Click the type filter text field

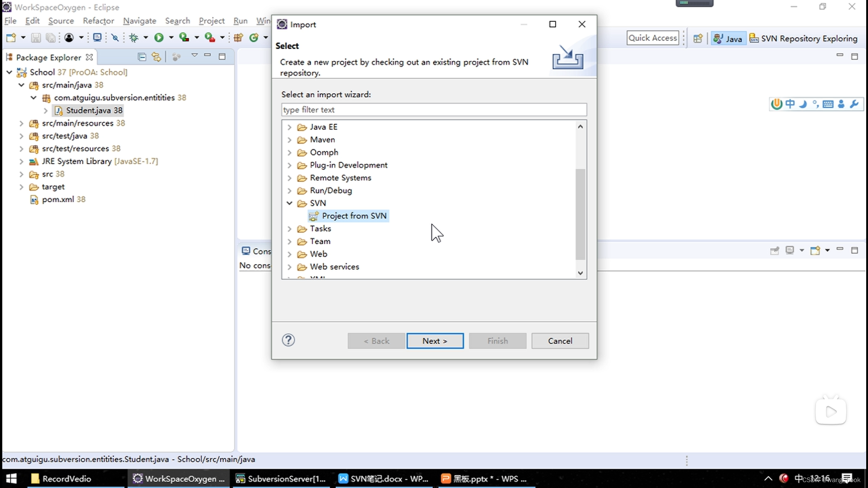click(434, 110)
